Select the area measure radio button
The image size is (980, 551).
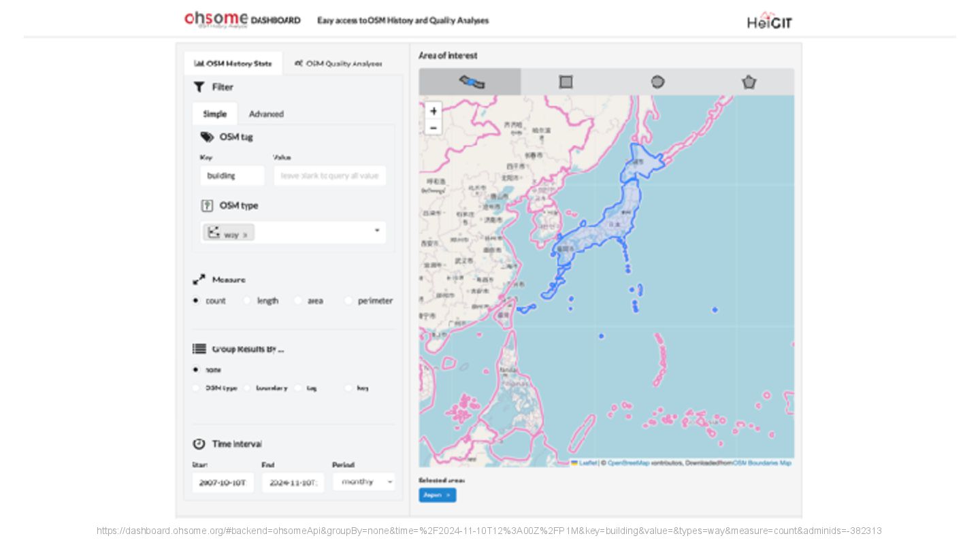[x=297, y=300]
